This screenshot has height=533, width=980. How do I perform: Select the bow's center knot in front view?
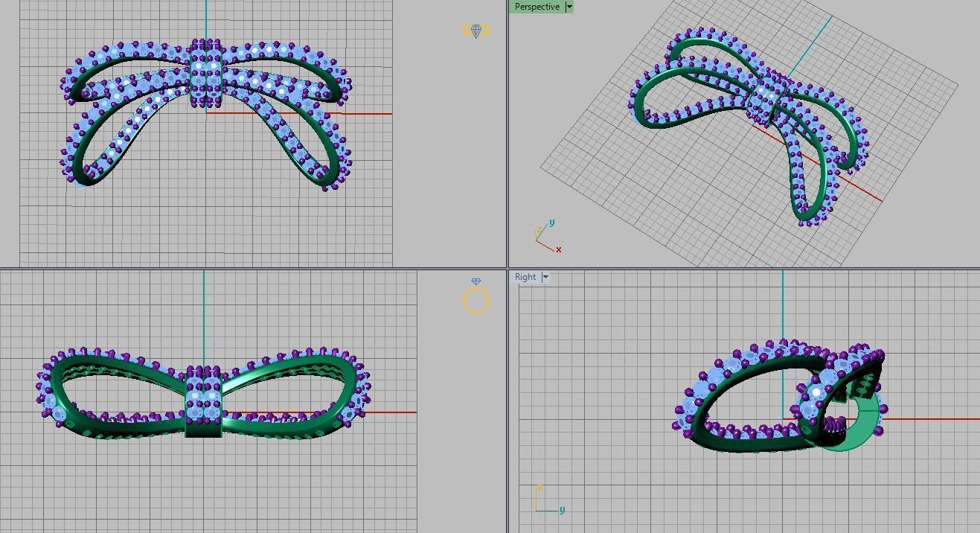[x=204, y=400]
